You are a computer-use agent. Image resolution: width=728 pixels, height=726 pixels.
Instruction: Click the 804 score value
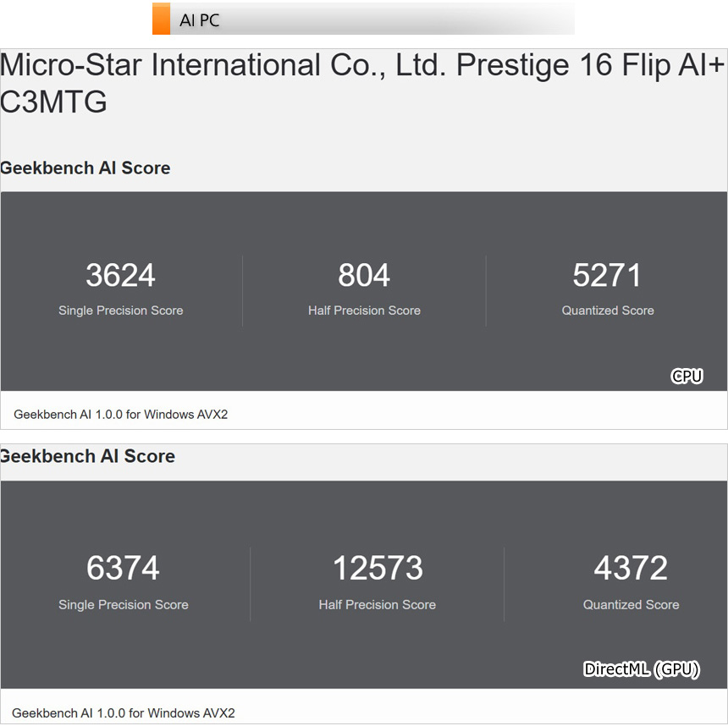[x=364, y=275]
